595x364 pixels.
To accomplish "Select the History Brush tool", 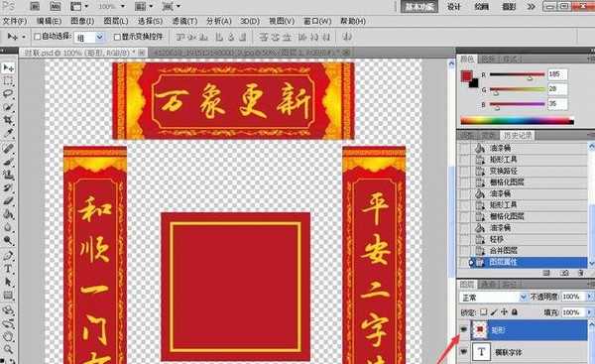I will [x=8, y=187].
